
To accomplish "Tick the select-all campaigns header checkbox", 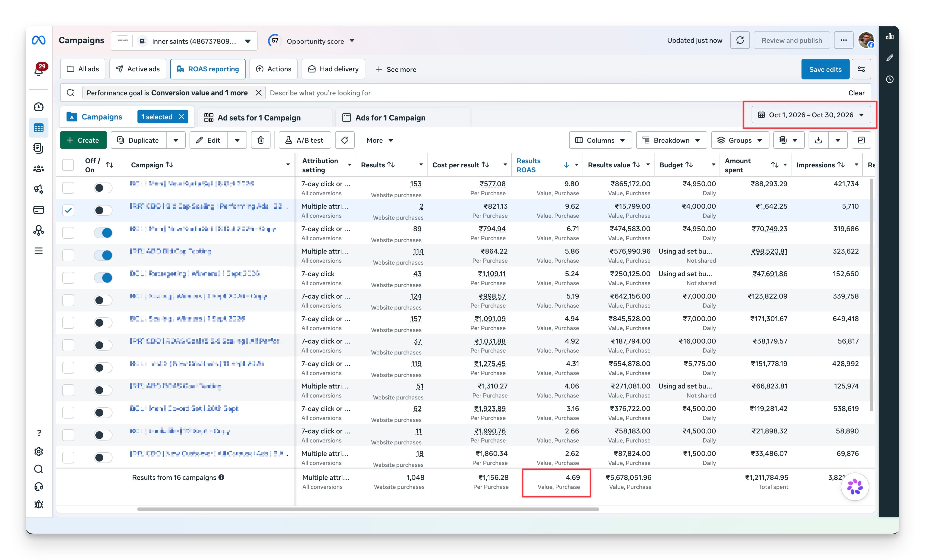I will (68, 165).
